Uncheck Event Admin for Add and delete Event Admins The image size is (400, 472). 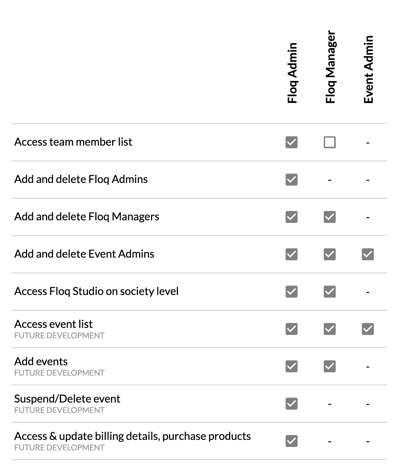click(368, 254)
